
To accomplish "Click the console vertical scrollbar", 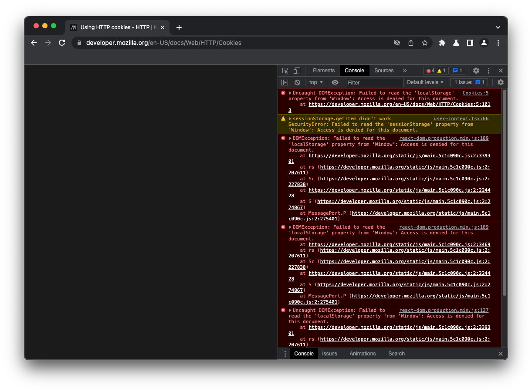I will coord(505,193).
